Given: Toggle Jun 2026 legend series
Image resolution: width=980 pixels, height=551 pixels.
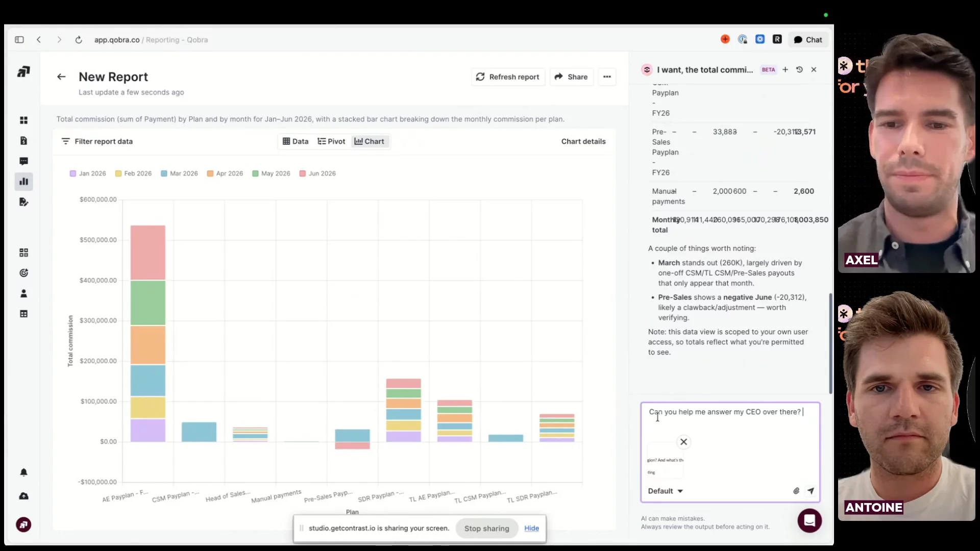Looking at the screenshot, I should pos(317,173).
